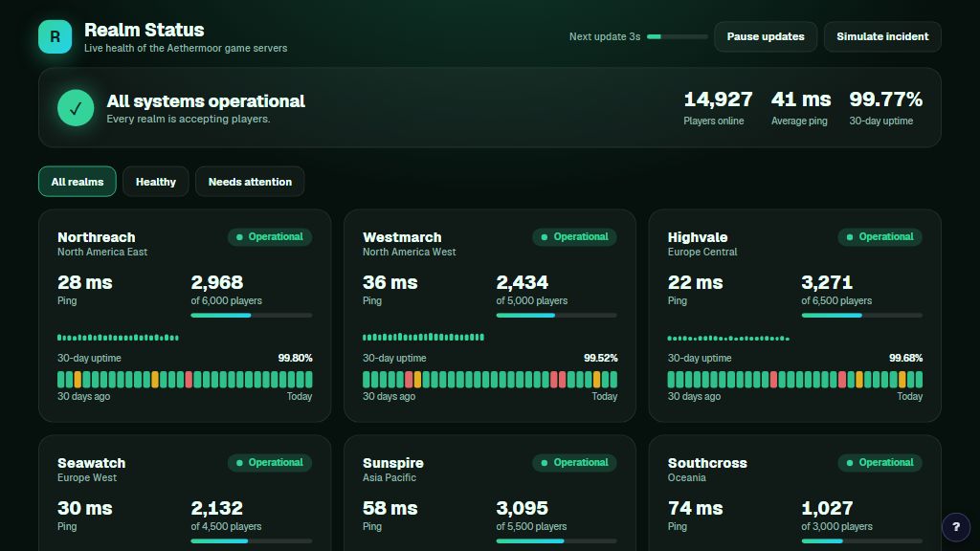Click the Realm Status R logo icon
The image size is (980, 551).
tap(55, 37)
